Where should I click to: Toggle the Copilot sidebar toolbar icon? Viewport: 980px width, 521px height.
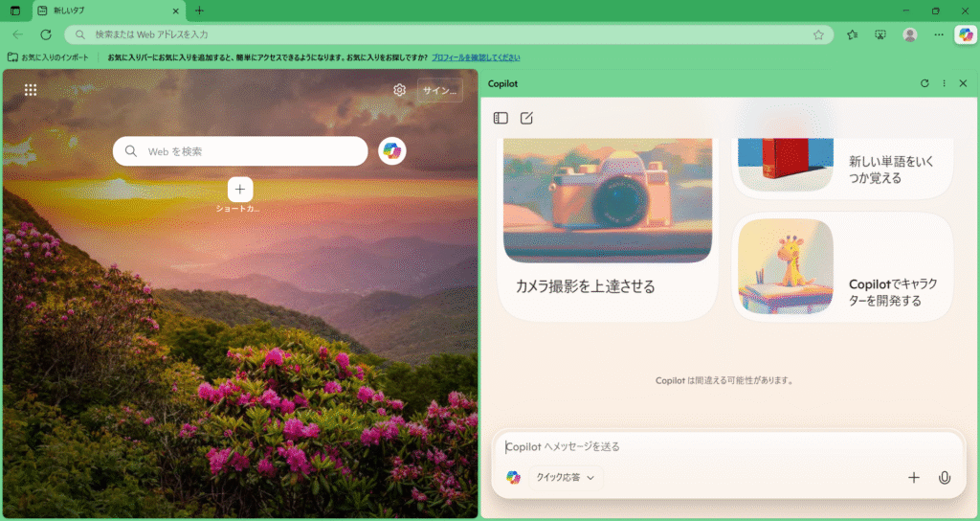966,35
